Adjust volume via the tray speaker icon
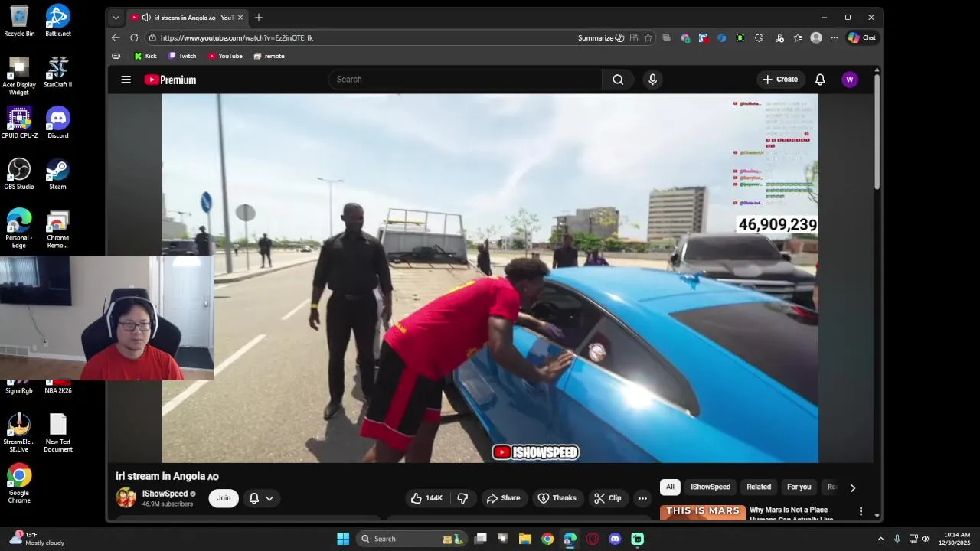Viewport: 980px width, 551px height. (x=926, y=539)
